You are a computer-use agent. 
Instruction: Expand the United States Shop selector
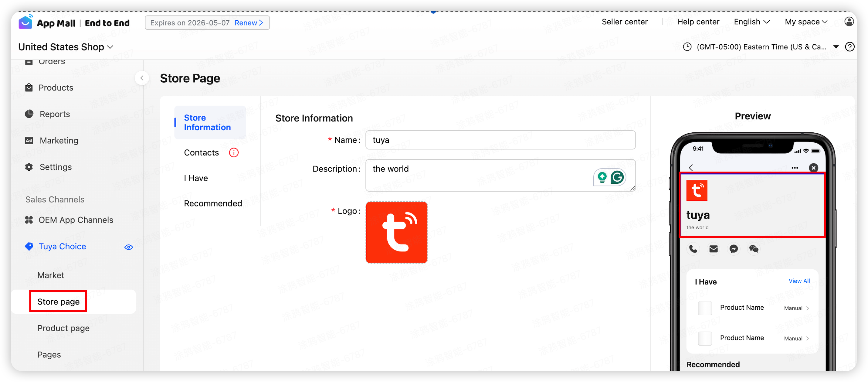(66, 47)
